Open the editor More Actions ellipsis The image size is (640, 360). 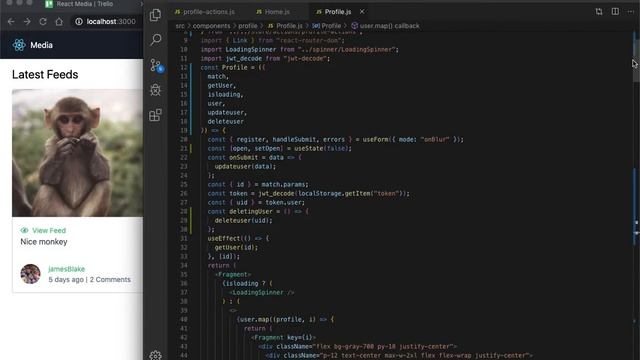coord(631,11)
